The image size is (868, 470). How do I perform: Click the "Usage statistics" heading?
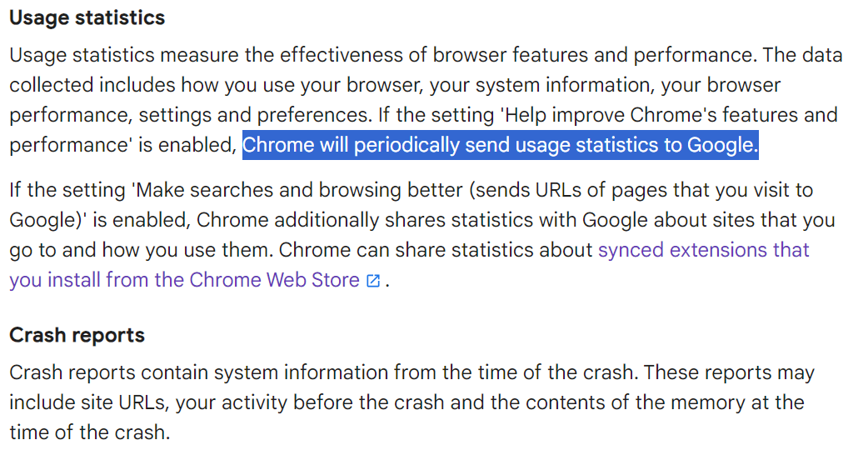click(x=87, y=17)
